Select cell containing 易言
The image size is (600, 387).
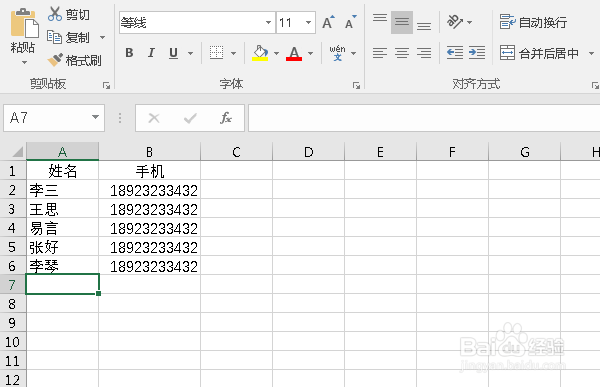tap(63, 228)
